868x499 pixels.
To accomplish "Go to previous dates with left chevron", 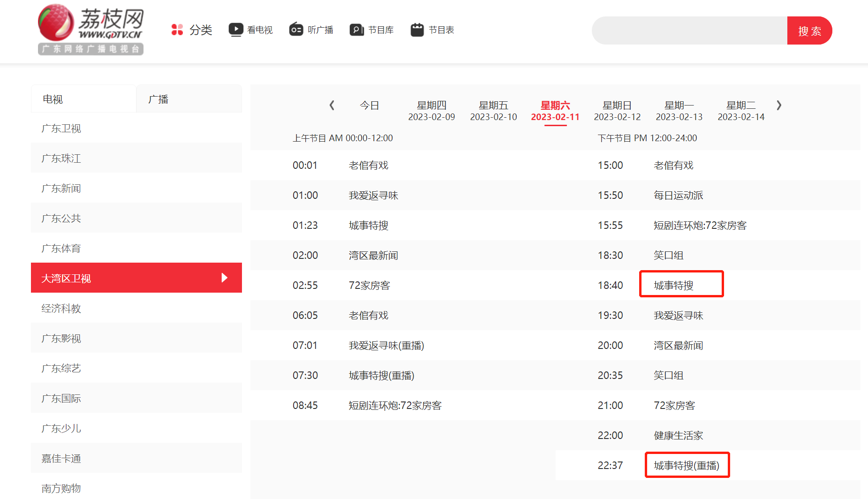I will (x=332, y=105).
